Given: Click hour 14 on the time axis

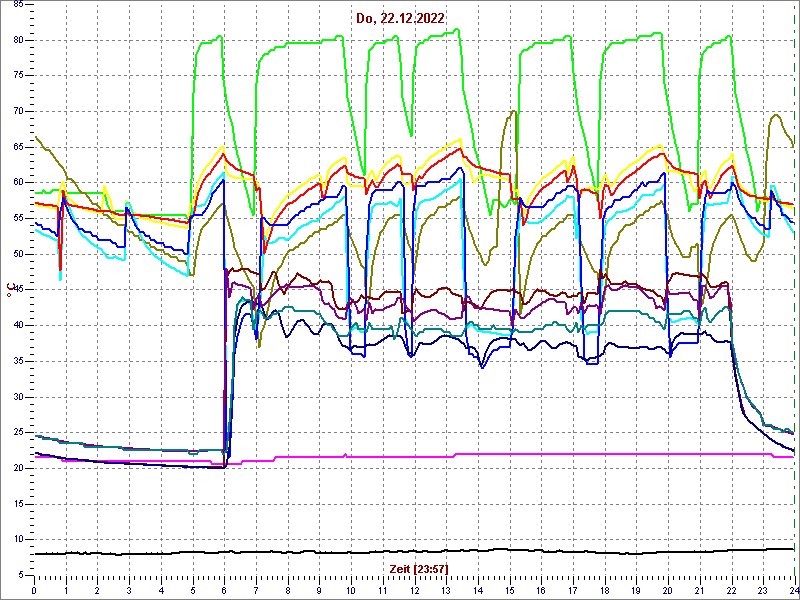Looking at the screenshot, I should coord(478,590).
